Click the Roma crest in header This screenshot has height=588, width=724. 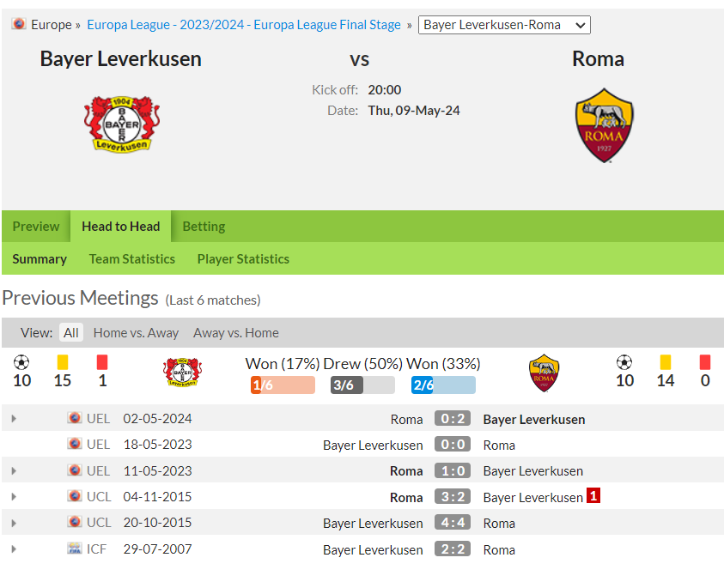tap(604, 125)
